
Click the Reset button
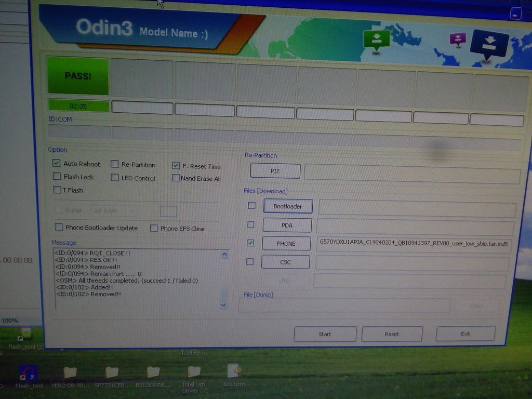392,334
